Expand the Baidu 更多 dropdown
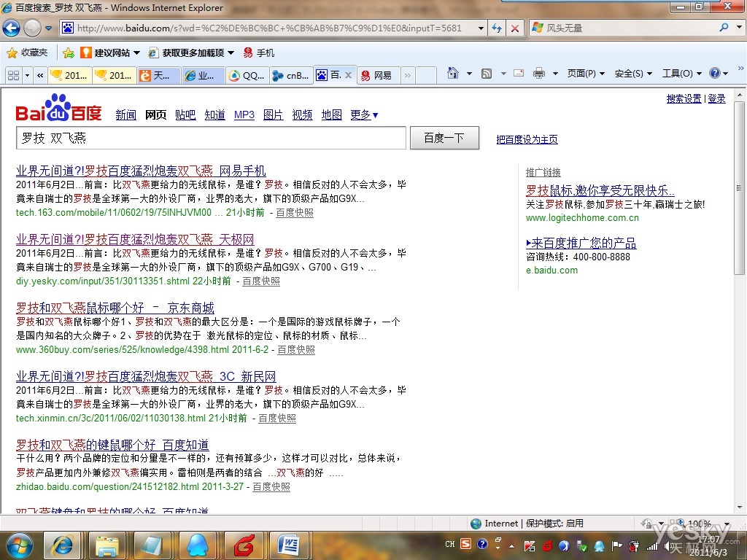Screen dimensions: 747x560 tap(364, 114)
